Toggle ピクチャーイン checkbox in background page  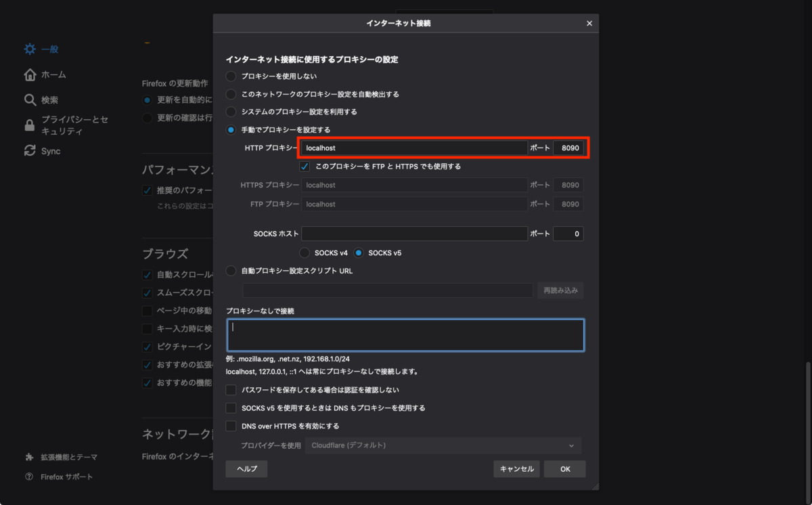(147, 347)
